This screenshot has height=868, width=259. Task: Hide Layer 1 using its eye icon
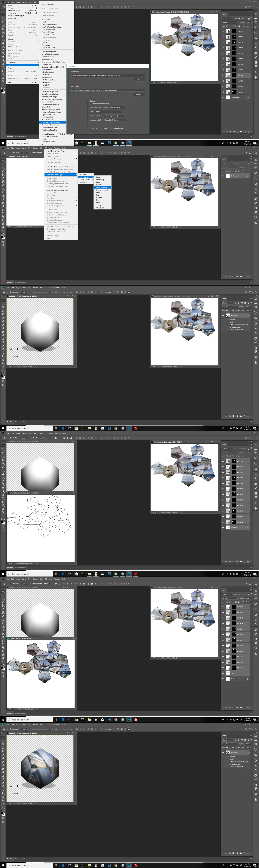click(223, 673)
